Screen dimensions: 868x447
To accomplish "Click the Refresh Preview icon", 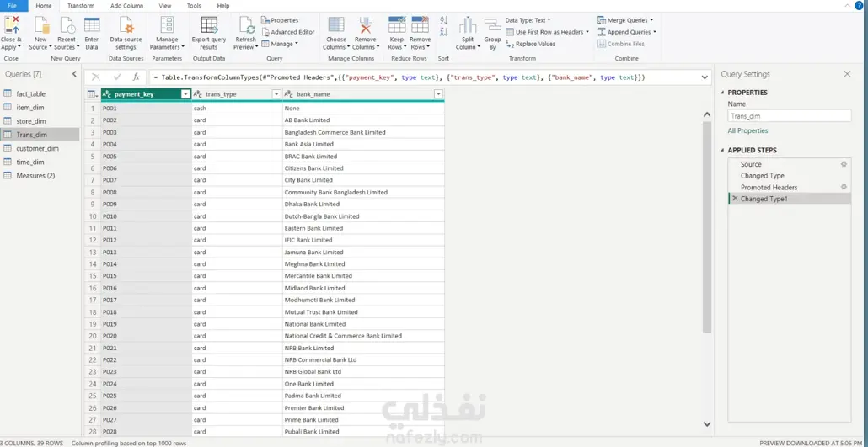I will point(246,25).
